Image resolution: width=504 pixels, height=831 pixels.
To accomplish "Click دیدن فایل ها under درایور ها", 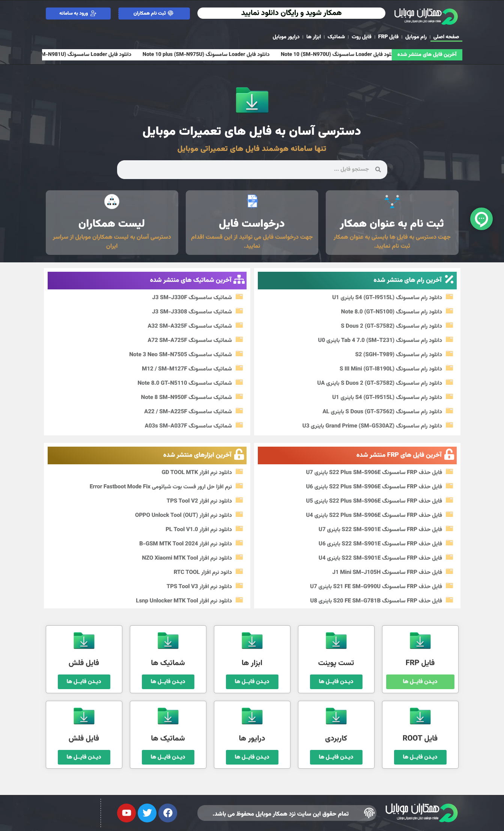I will click(x=252, y=757).
